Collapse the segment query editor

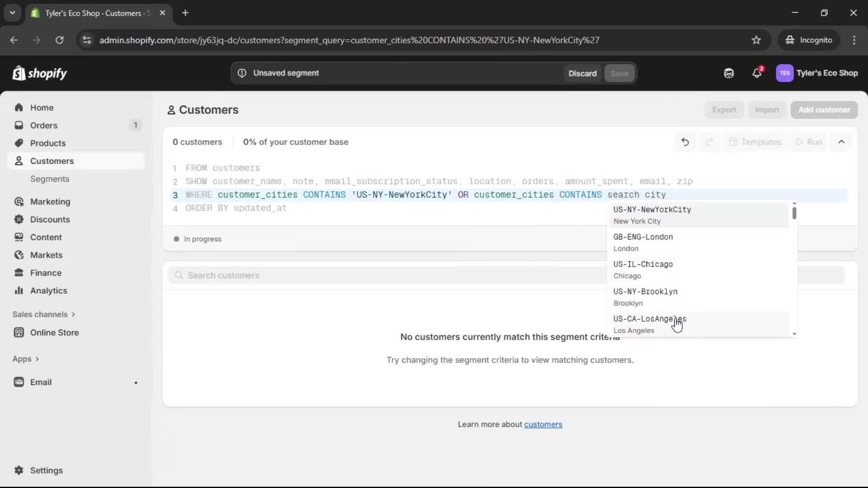point(841,141)
